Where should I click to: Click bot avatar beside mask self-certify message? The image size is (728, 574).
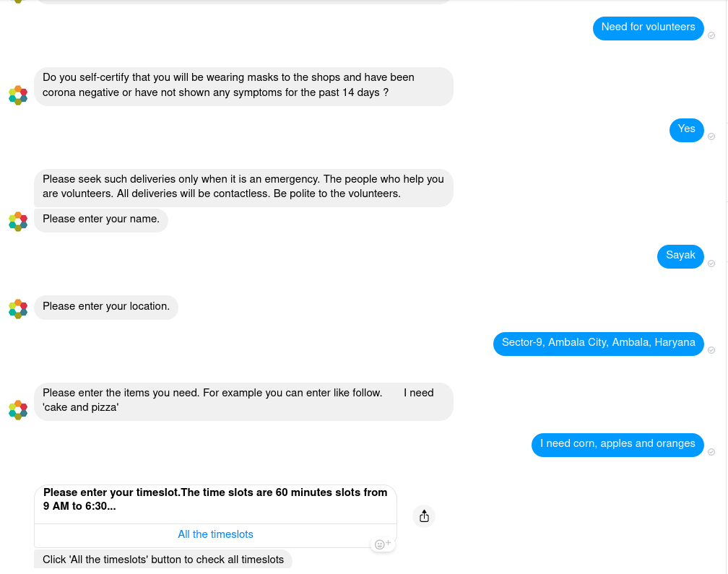[x=18, y=95]
